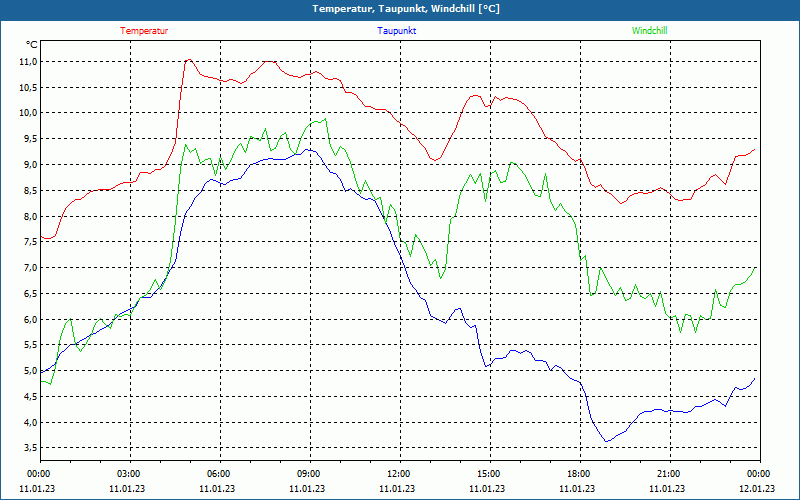Click the '00:00' time label dated 12.01.23
Viewport: 800px width, 500px height.
pos(759,474)
